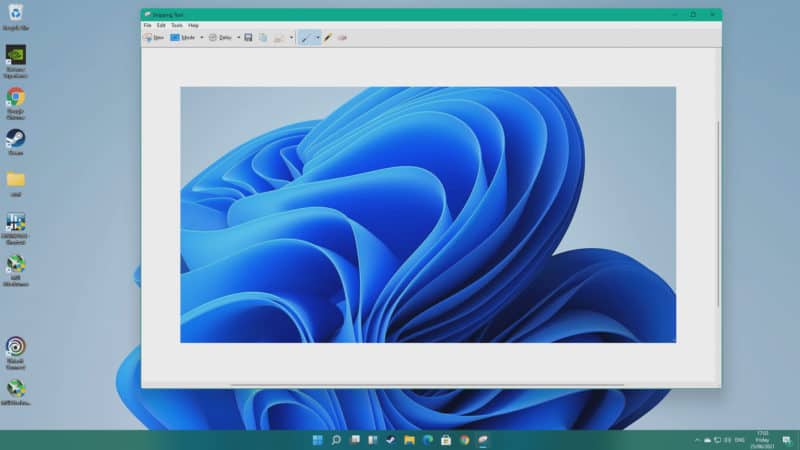
Task: Open Task View on the taskbar
Action: pos(355,440)
